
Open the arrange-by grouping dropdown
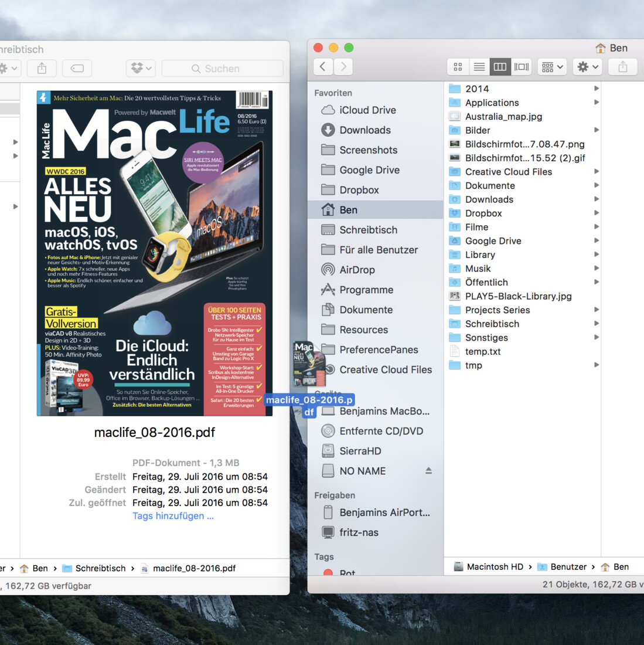(x=553, y=67)
